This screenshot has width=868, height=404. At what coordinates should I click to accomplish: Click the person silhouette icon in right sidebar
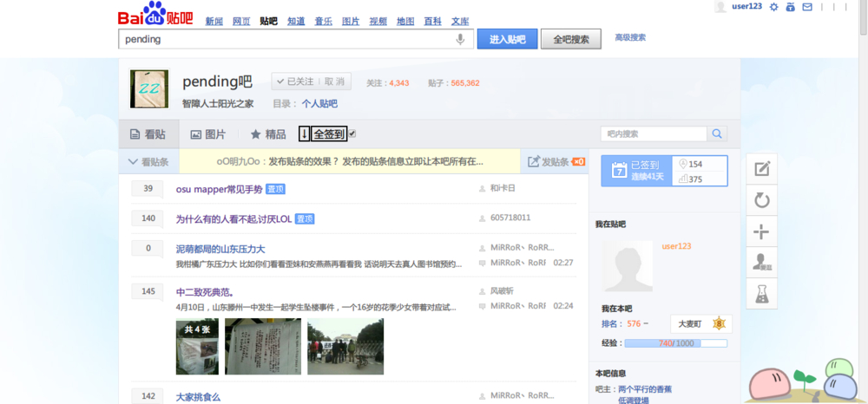762,262
